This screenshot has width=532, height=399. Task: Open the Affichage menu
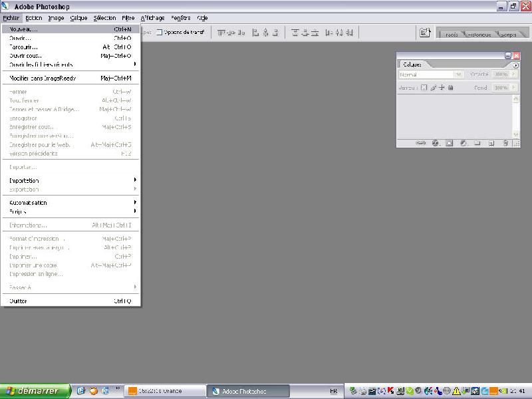(x=152, y=18)
